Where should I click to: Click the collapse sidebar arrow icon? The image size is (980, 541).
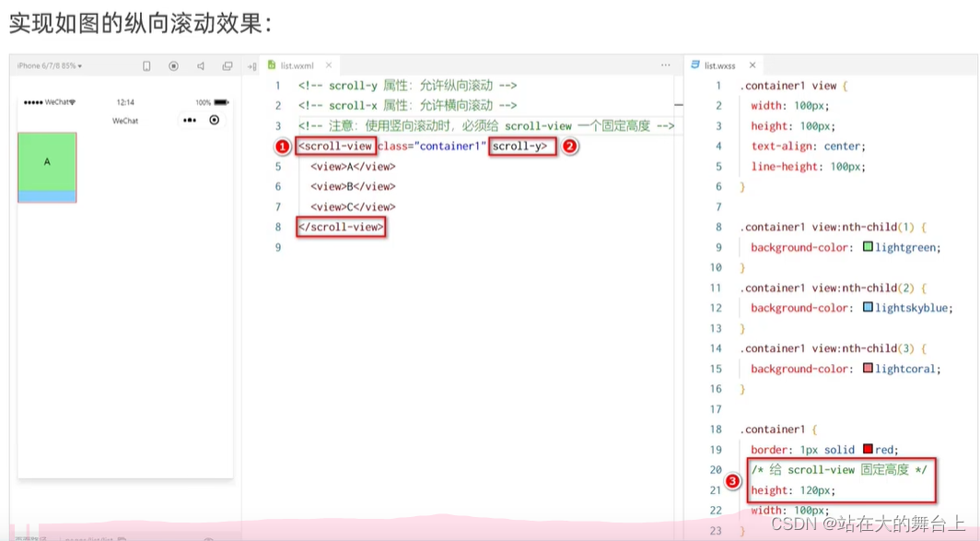pos(251,66)
